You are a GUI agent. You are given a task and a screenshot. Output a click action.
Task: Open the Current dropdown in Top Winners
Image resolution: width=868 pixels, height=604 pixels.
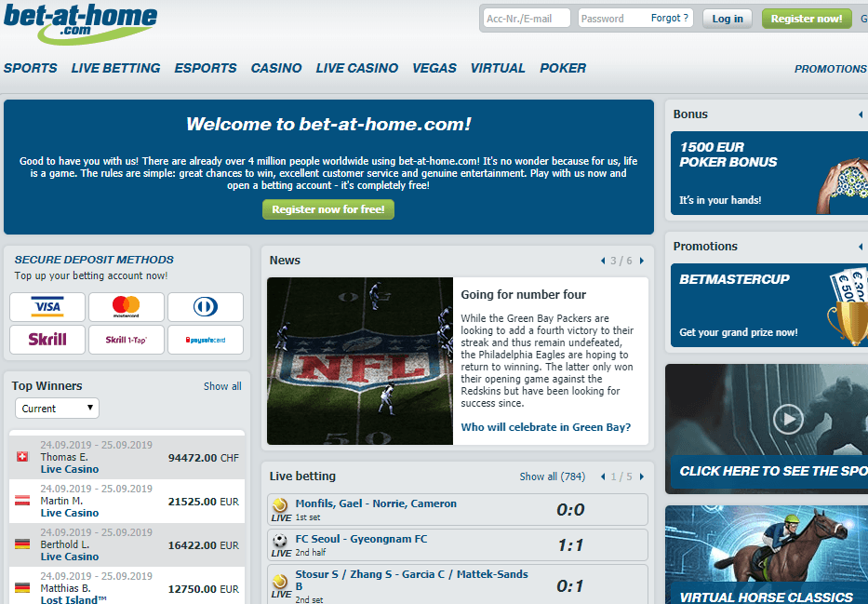pos(57,408)
